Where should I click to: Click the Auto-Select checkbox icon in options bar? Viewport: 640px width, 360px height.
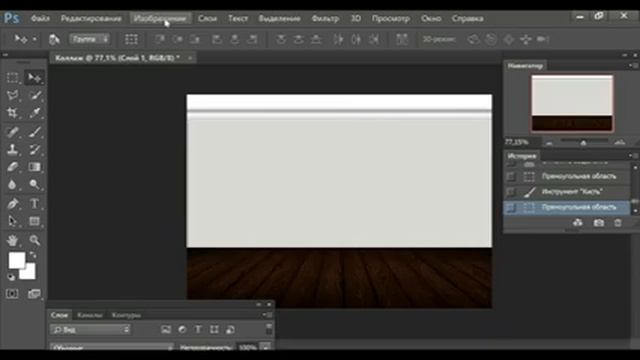pos(54,39)
